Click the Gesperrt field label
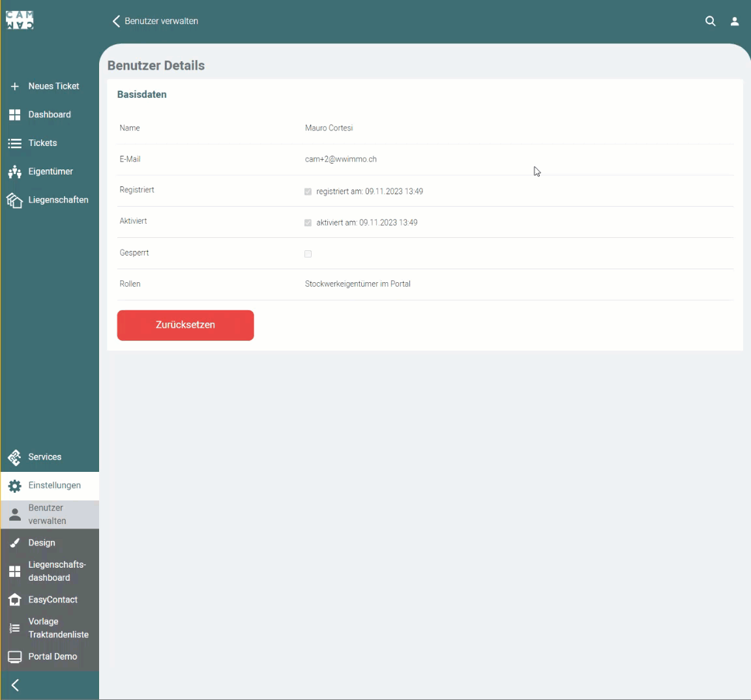Viewport: 751px width, 700px height. (x=134, y=253)
